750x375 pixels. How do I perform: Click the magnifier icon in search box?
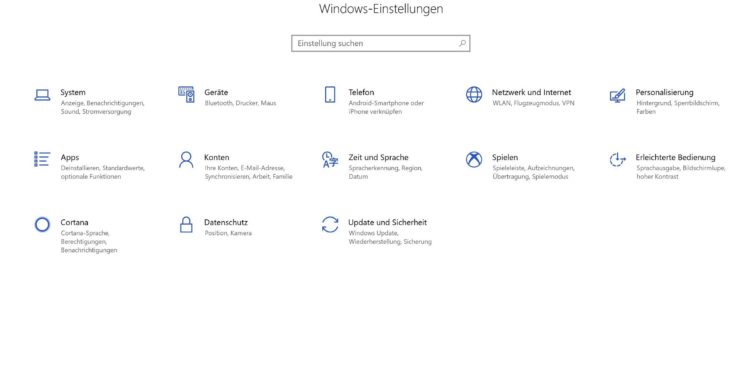pos(462,43)
